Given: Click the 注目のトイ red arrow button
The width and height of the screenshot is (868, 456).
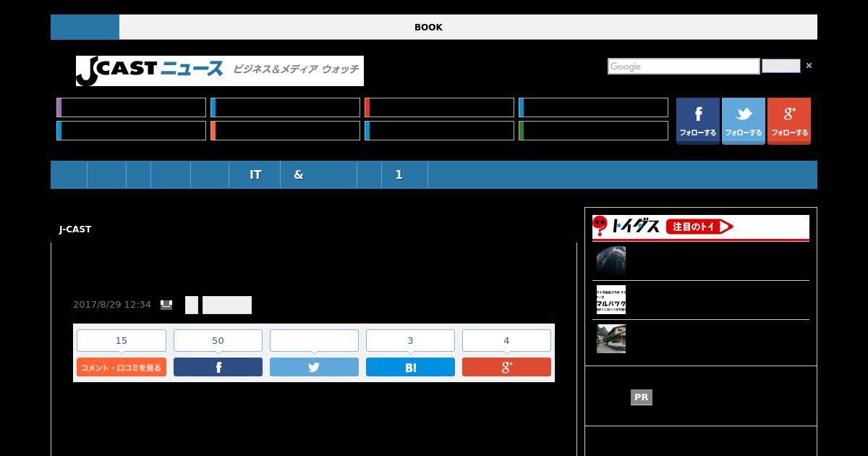Looking at the screenshot, I should point(699,227).
